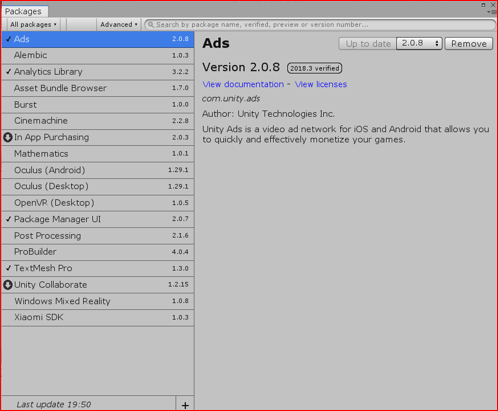The height and width of the screenshot is (411, 498).
Task: Open the View documentation link
Action: point(243,84)
